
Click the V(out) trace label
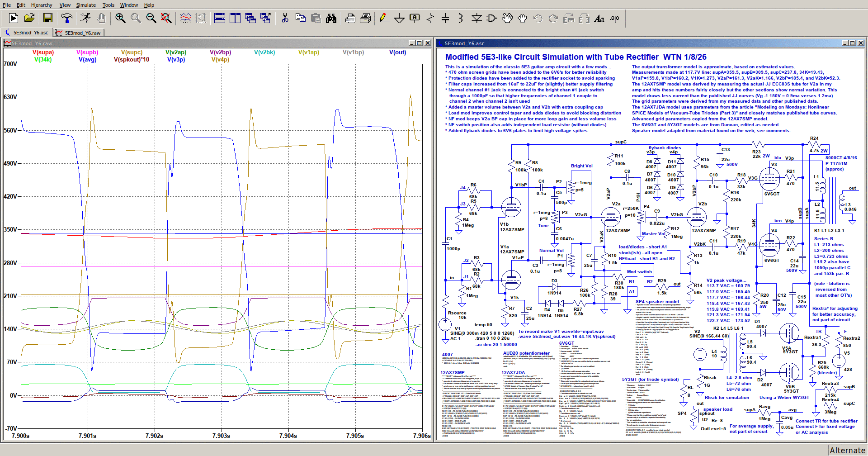click(397, 52)
